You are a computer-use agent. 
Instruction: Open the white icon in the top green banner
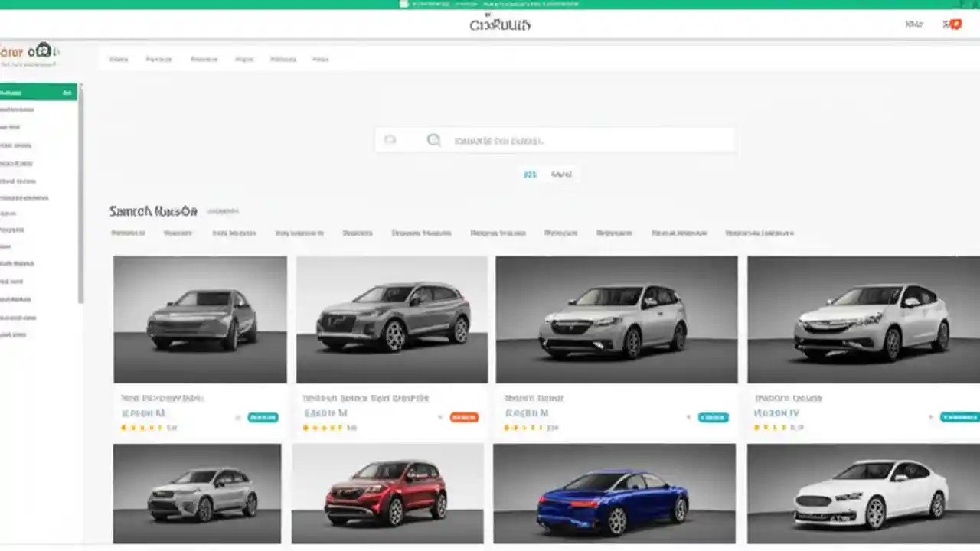click(x=402, y=4)
